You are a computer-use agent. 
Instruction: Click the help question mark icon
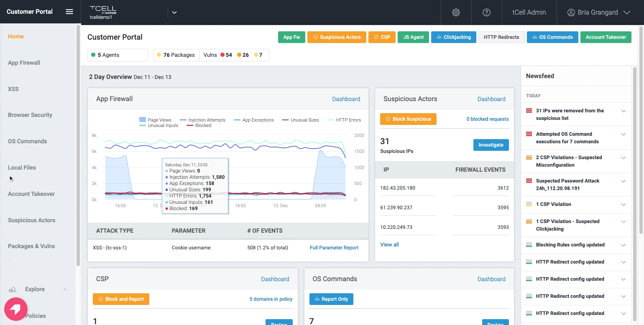coord(486,13)
